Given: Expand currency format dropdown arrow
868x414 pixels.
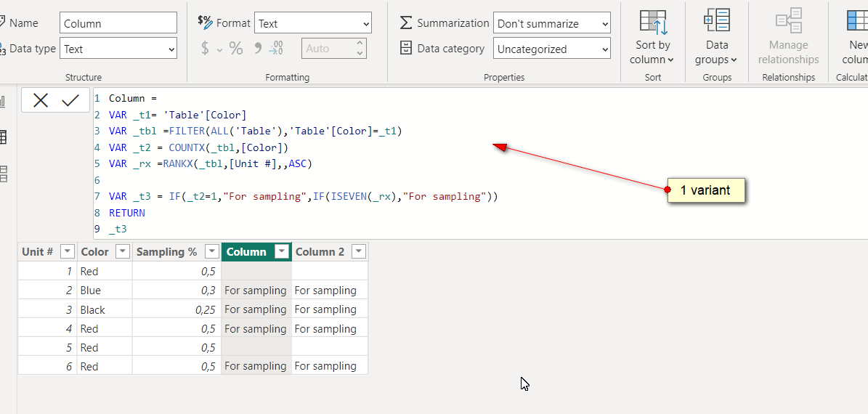Looking at the screenshot, I should pyautogui.click(x=219, y=50).
